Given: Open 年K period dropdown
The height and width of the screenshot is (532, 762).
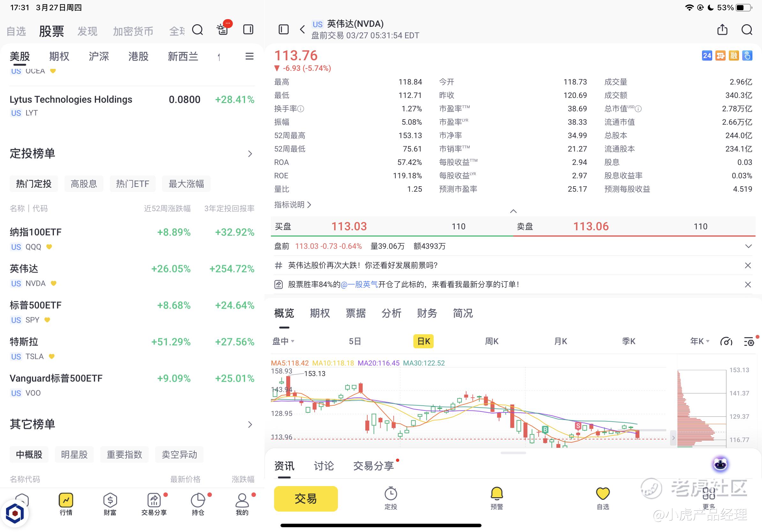Looking at the screenshot, I should 699,341.
